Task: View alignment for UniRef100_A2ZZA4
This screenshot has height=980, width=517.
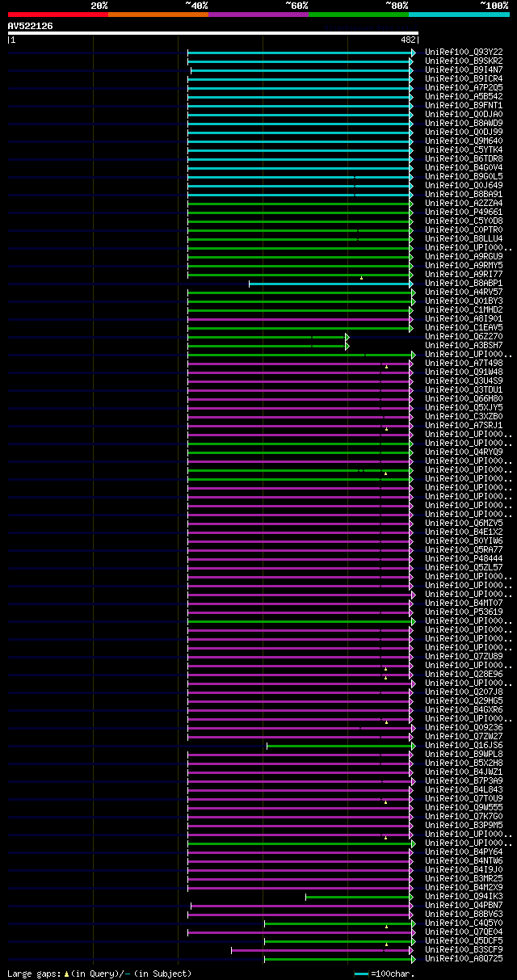Action: [x=464, y=203]
